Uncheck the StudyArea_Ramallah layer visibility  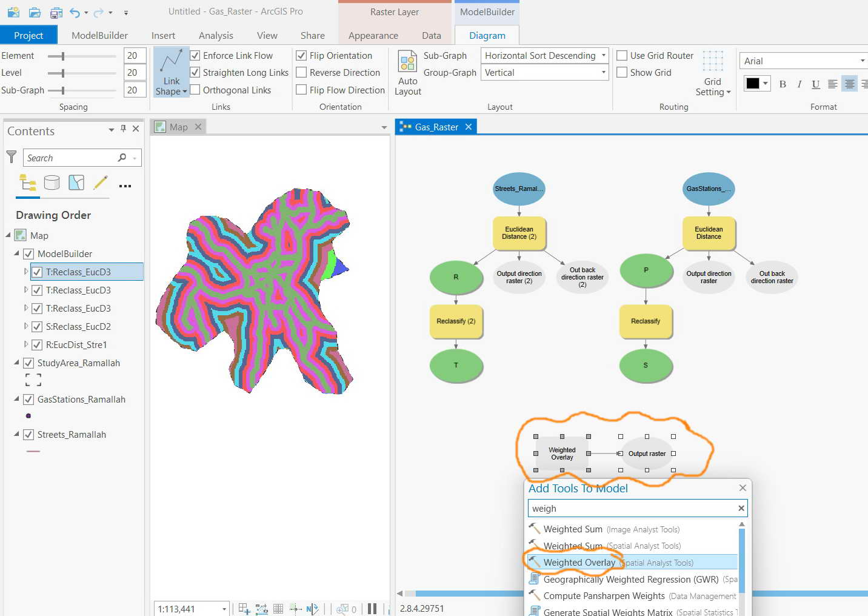(28, 363)
